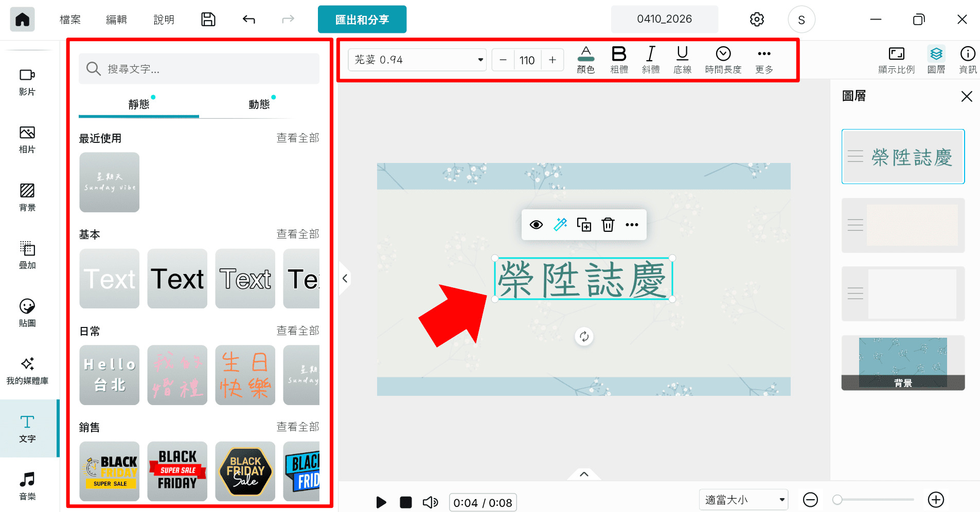Open the 貼圖 stickers panel
This screenshot has width=980, height=512.
tap(27, 314)
